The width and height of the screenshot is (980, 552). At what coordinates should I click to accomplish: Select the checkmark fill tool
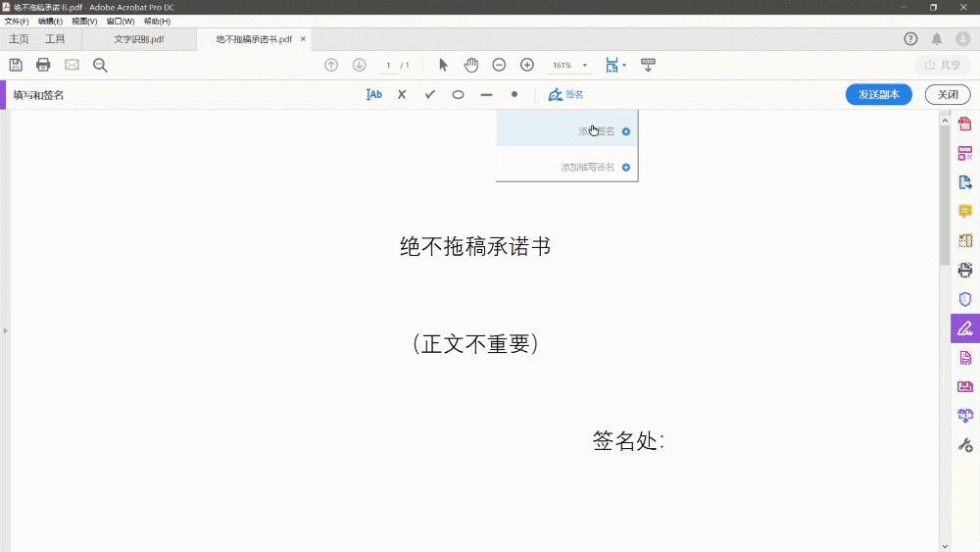coord(430,94)
